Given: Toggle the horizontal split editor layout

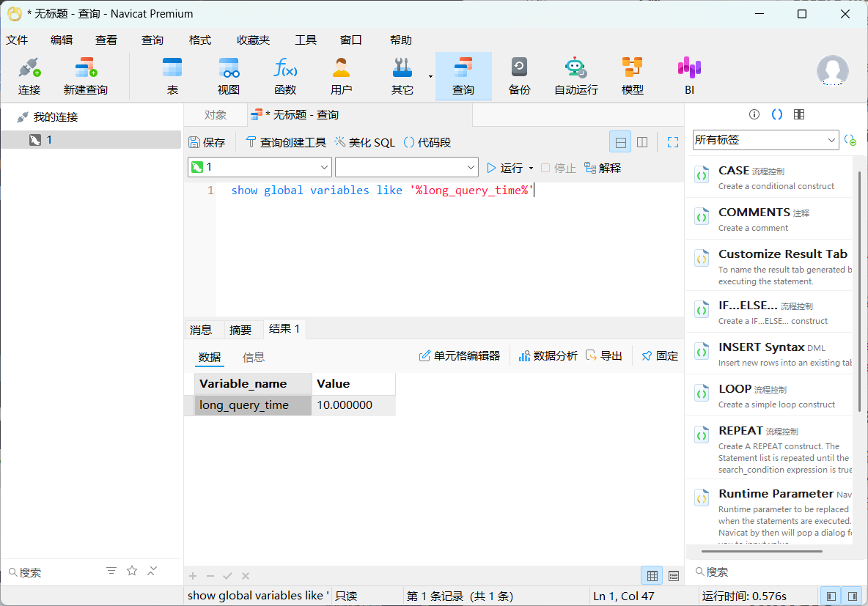Looking at the screenshot, I should click(x=620, y=142).
